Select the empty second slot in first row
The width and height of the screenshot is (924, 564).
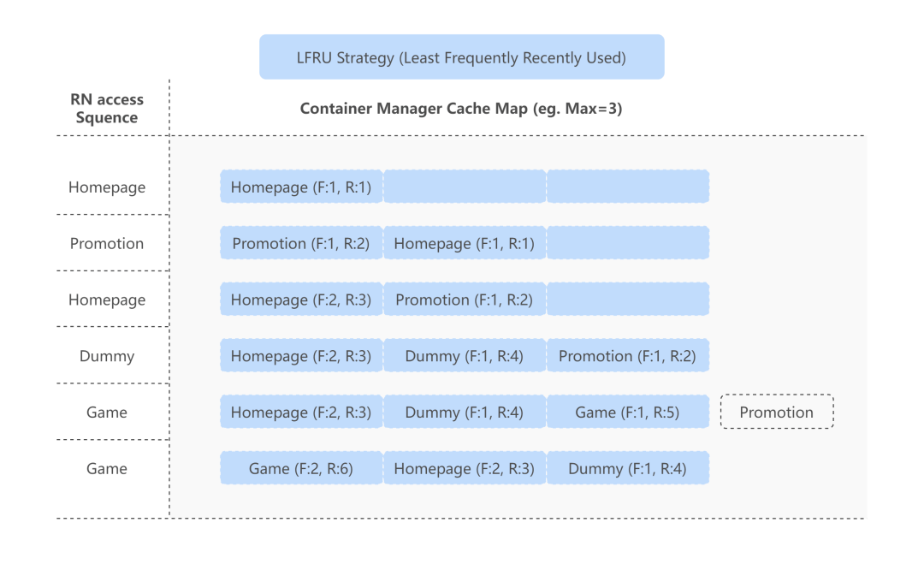[x=465, y=187]
